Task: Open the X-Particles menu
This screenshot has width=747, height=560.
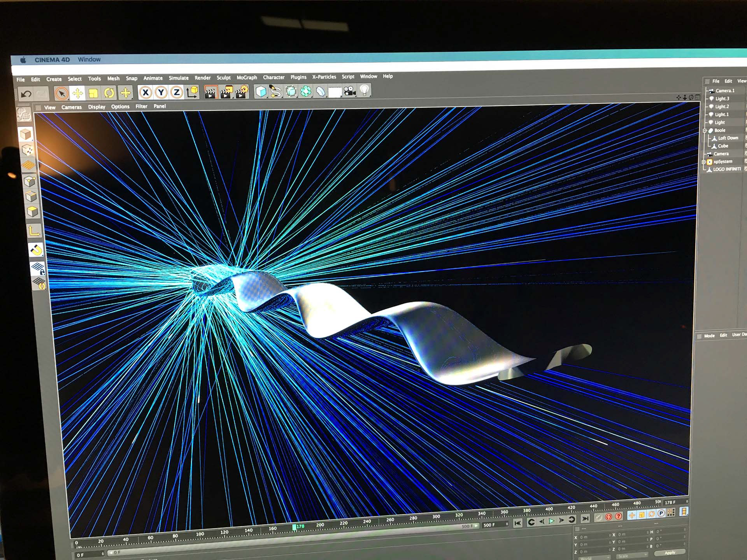Action: point(324,77)
